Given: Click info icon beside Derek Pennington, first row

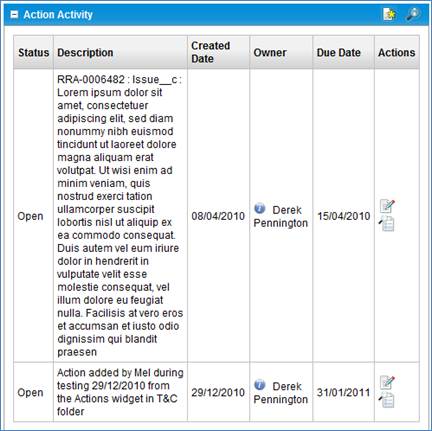Looking at the screenshot, I should [x=260, y=209].
